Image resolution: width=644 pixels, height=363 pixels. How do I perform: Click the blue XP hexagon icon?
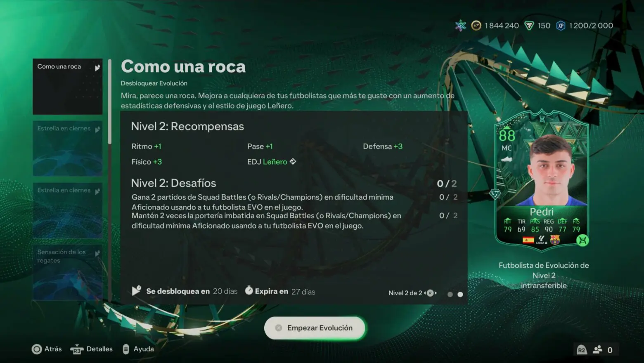(x=561, y=26)
